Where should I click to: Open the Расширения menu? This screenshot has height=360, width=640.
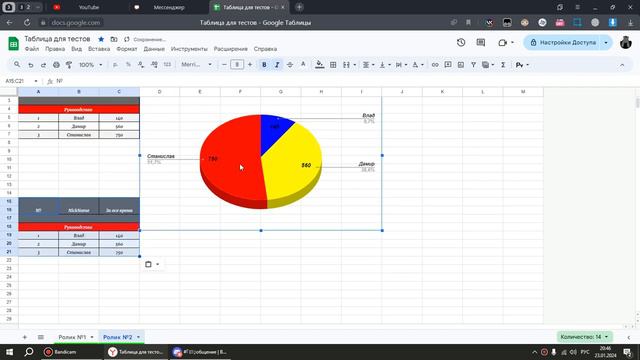point(231,49)
